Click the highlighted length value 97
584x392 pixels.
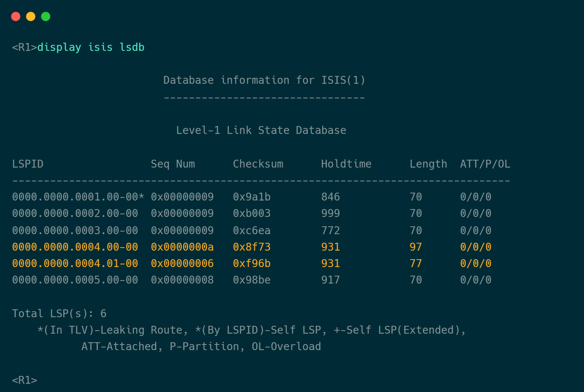point(416,247)
